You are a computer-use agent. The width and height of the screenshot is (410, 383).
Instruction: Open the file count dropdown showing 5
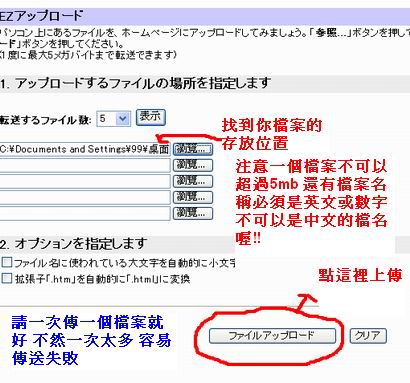(113, 119)
